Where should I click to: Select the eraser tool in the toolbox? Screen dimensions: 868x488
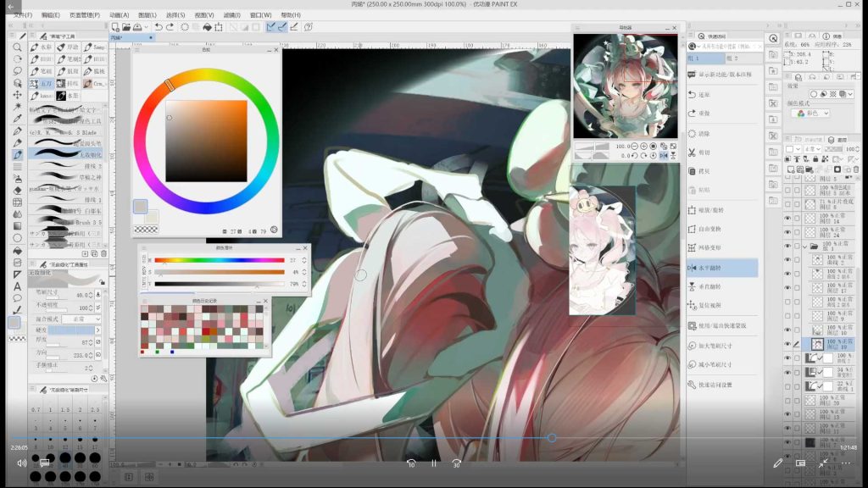click(x=17, y=191)
